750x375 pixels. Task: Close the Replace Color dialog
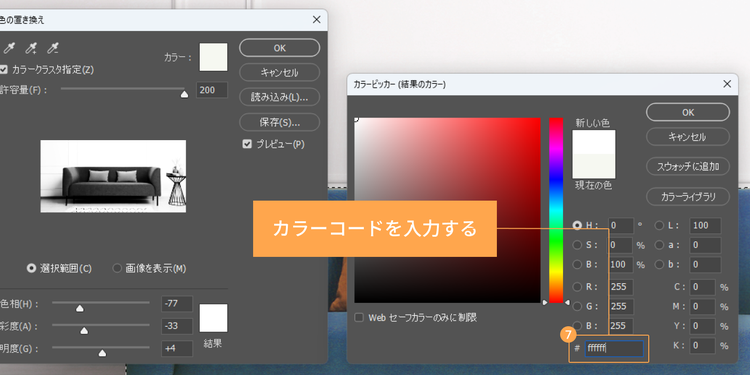(x=316, y=20)
